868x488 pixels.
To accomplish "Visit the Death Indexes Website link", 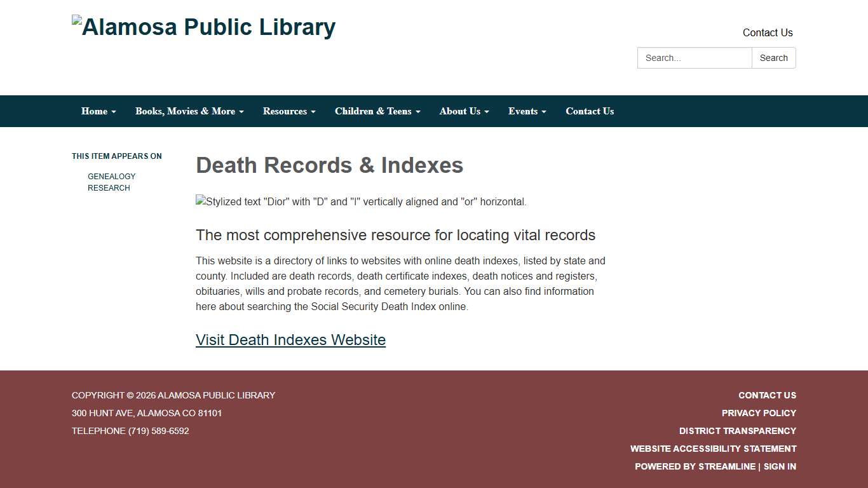I will [x=290, y=340].
